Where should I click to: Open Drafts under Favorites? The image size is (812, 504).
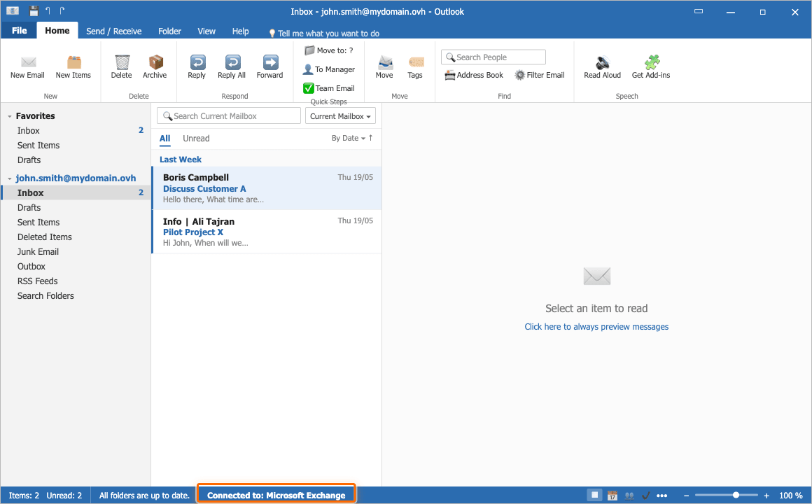click(x=76, y=160)
